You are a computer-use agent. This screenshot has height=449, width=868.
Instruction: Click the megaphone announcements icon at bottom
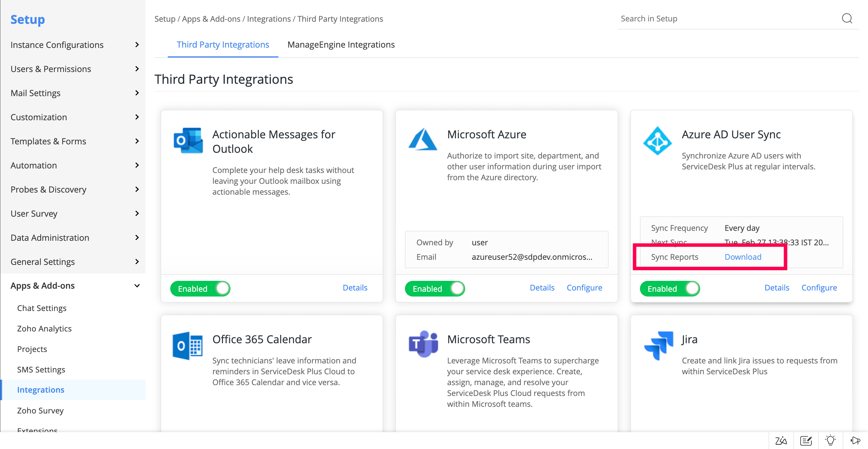pos(855,440)
